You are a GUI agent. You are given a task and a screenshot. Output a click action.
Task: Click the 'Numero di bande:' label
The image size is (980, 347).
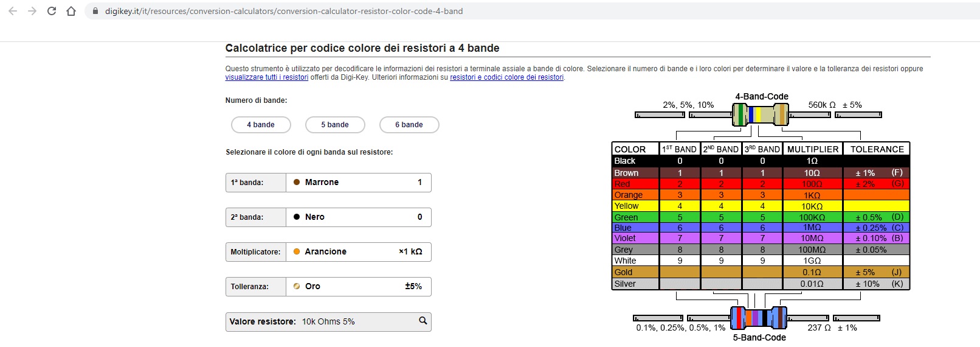click(256, 100)
